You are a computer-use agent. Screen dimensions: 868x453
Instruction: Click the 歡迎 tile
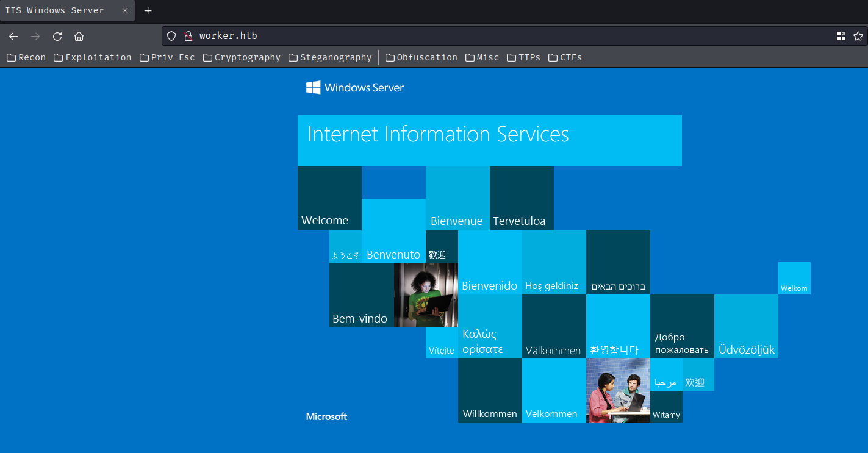tap(442, 246)
